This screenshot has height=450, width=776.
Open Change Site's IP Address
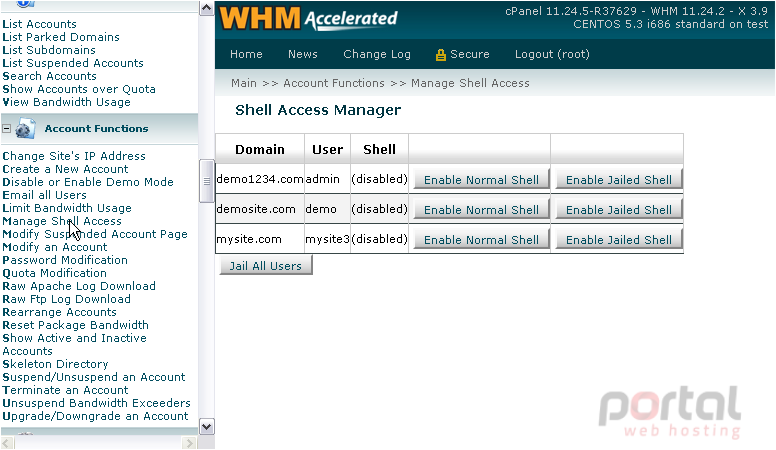(74, 156)
